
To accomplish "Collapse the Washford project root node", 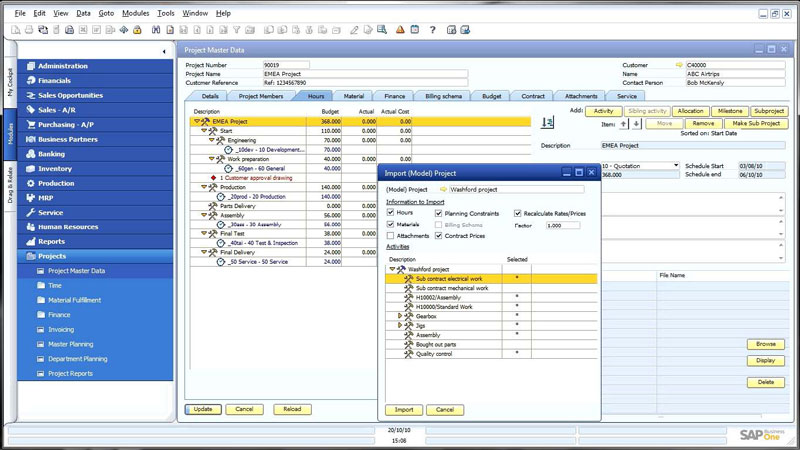I will coord(392,269).
